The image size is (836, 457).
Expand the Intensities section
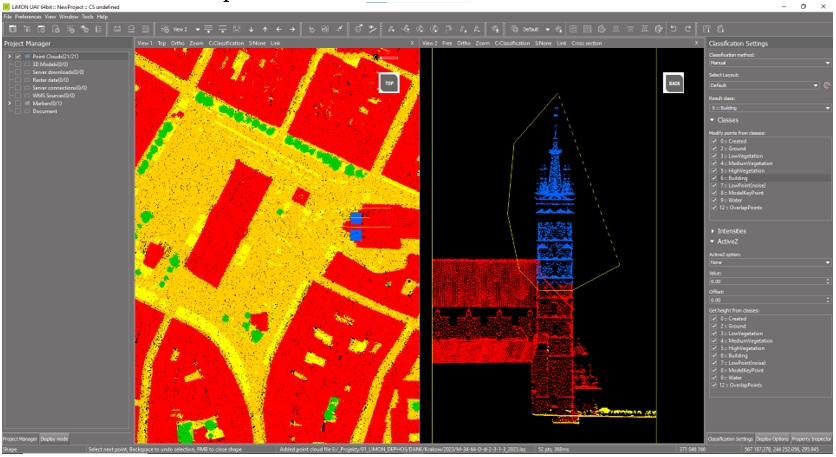[731, 231]
